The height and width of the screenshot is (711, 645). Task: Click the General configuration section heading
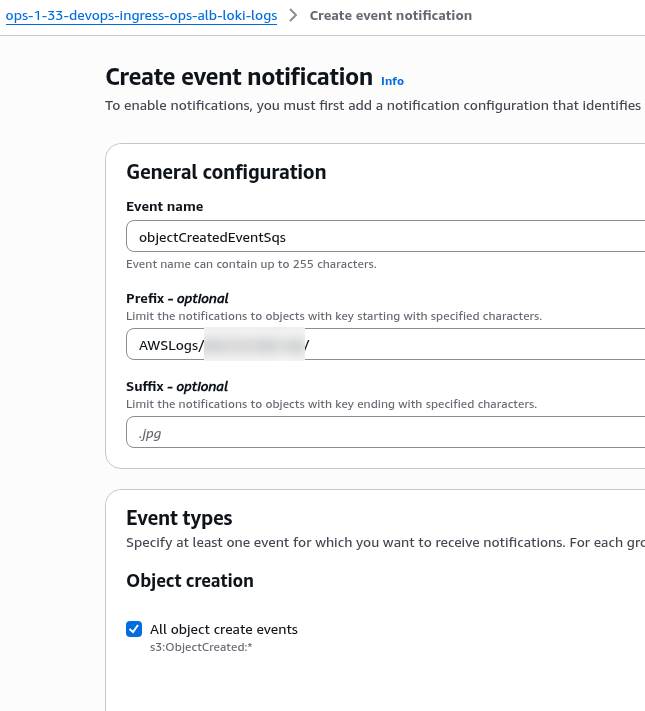tap(226, 172)
